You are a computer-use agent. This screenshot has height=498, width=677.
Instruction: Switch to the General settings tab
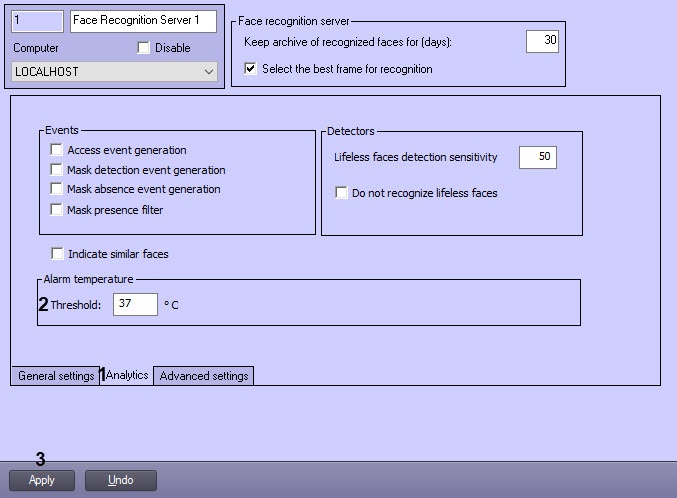[x=56, y=376]
